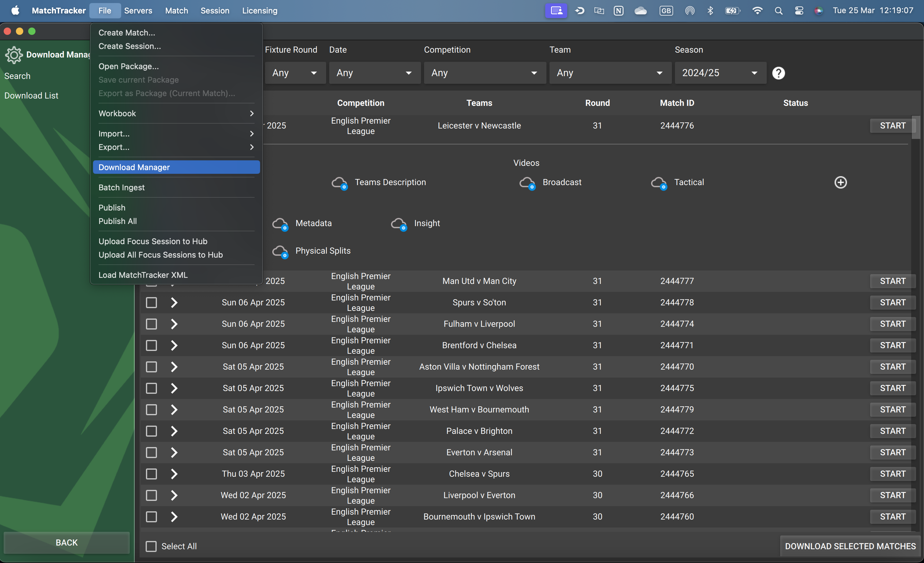Start download for Leicester v Newcastle

click(x=892, y=126)
